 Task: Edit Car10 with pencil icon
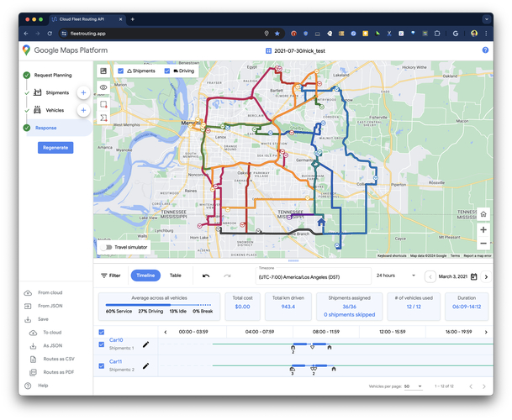click(146, 344)
